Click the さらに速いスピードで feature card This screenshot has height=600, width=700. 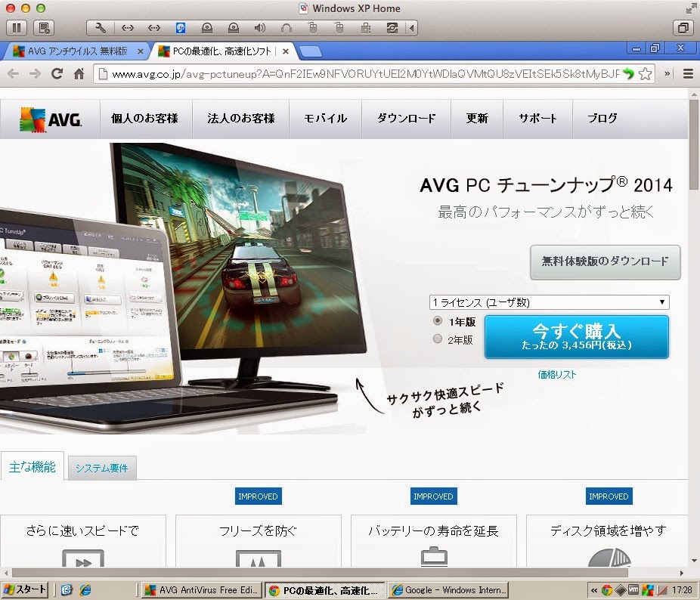83,541
